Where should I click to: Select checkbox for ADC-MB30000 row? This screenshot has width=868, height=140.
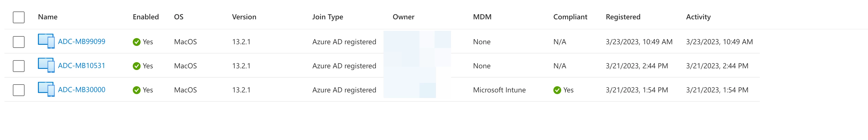pos(18,90)
